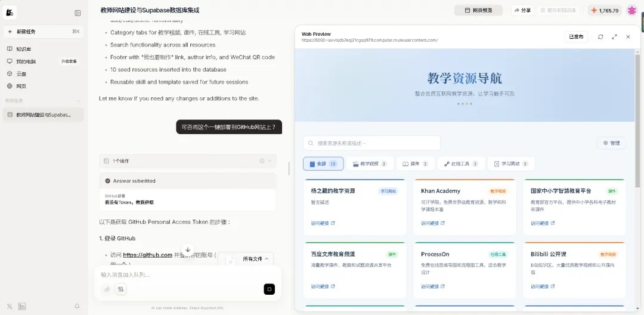Click the 升级套餐 upgrade badge

coord(69,61)
